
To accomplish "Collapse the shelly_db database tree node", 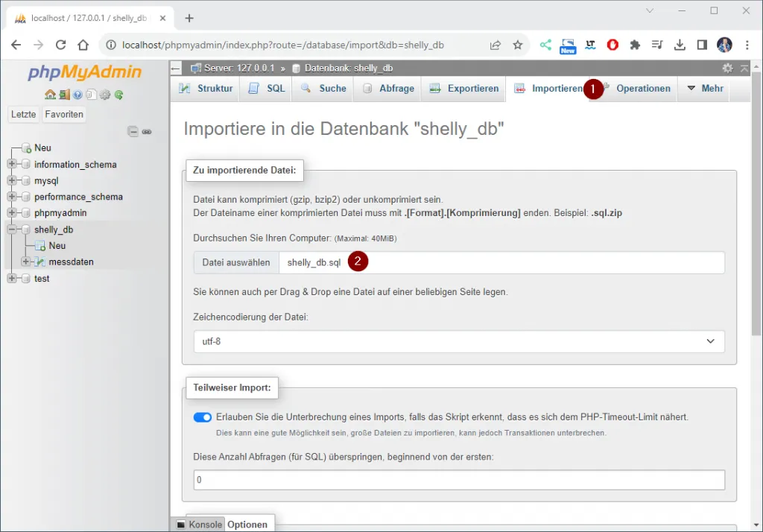I will click(x=12, y=229).
